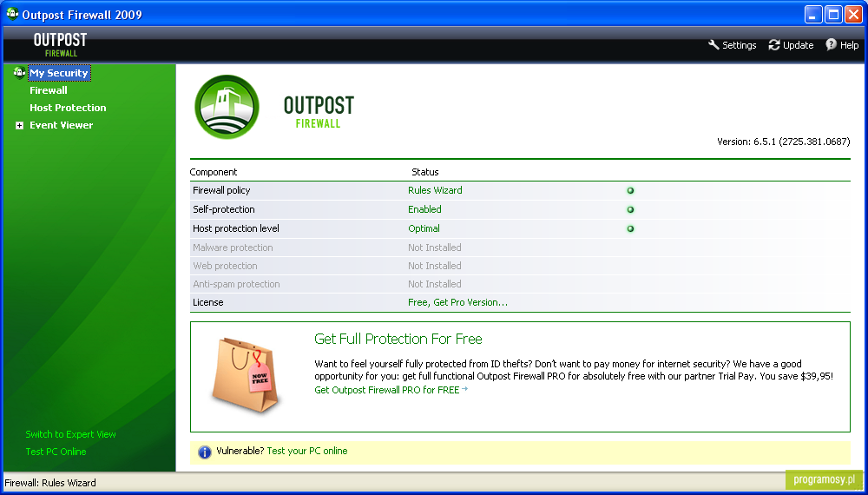Click Get Outpost Firewall PRO for FREE
Viewport: 868px width, 495px height.
[x=387, y=390]
